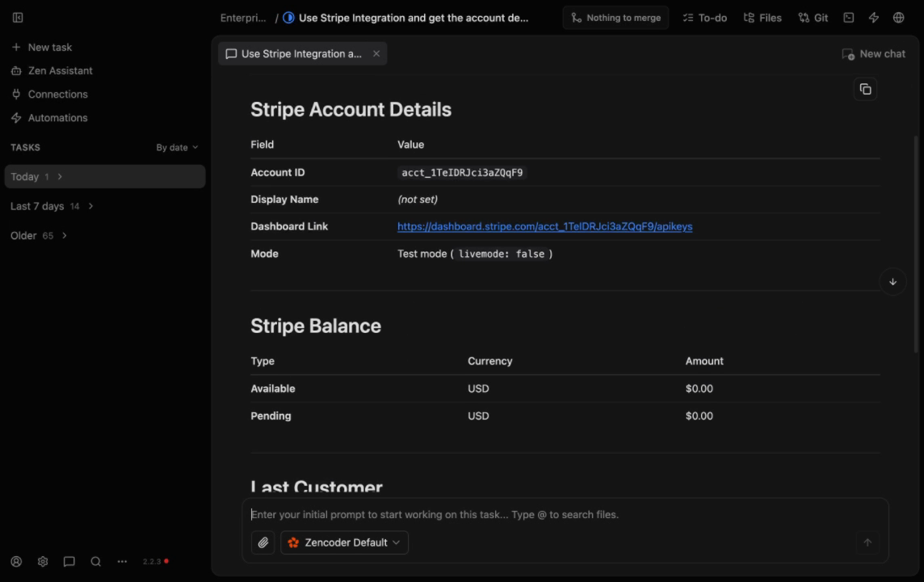Open Zen Assistant
Screen dimensions: 924x582
pyautogui.click(x=52, y=71)
